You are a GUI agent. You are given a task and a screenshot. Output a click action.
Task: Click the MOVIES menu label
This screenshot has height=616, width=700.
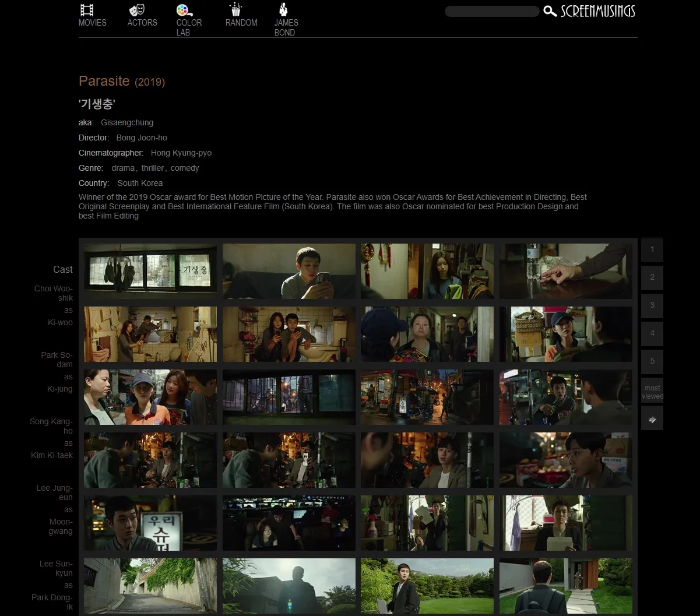[93, 23]
